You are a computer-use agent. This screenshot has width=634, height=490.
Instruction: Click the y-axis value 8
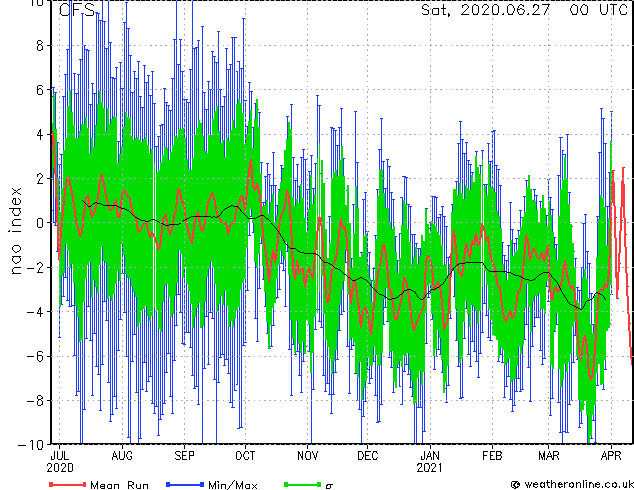click(x=40, y=46)
